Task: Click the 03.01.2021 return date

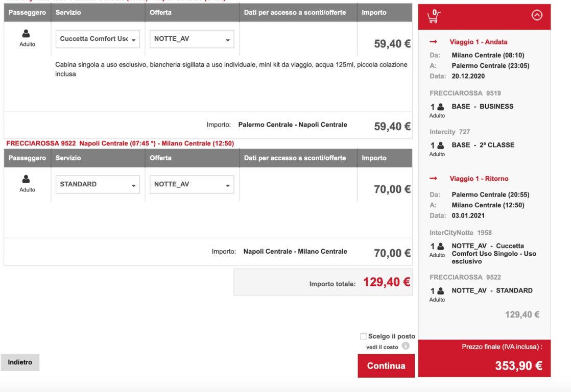Action: pyautogui.click(x=468, y=215)
